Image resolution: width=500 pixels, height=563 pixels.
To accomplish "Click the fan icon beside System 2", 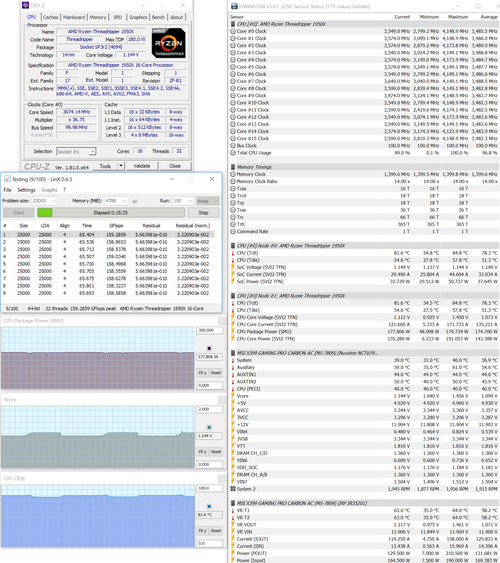I will [233, 489].
